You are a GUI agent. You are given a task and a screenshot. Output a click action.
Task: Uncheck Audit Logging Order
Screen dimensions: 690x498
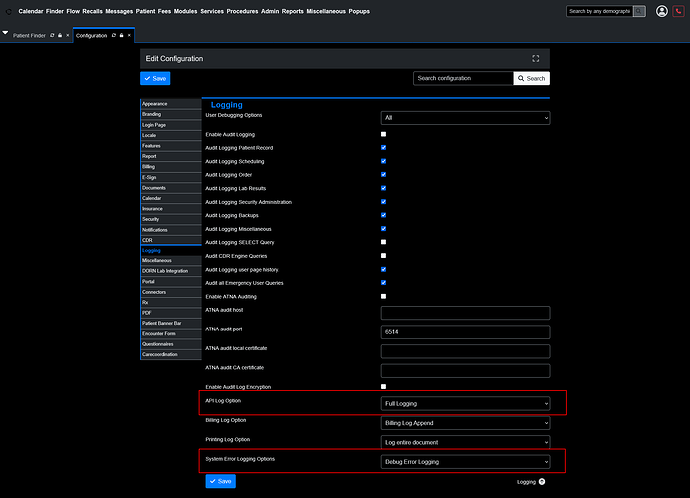click(x=383, y=175)
